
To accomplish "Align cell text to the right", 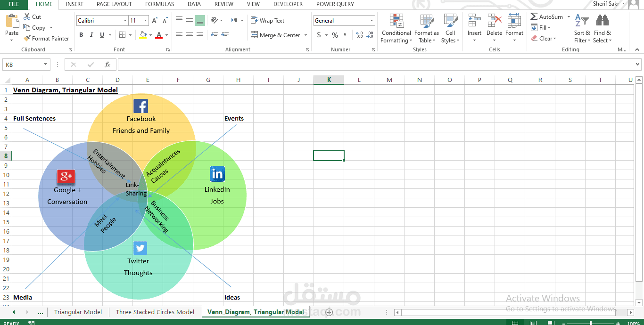I will pyautogui.click(x=200, y=35).
